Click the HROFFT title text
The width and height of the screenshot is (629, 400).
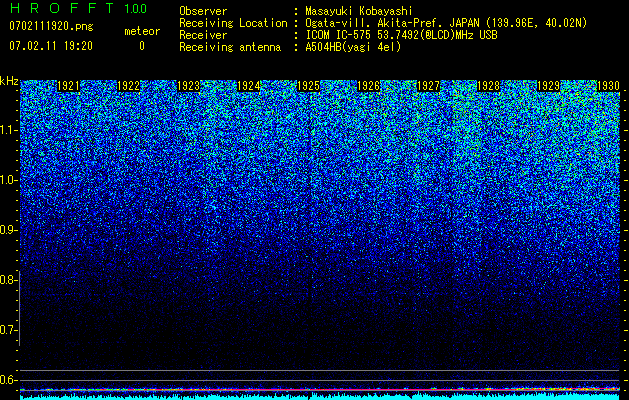pos(62,8)
